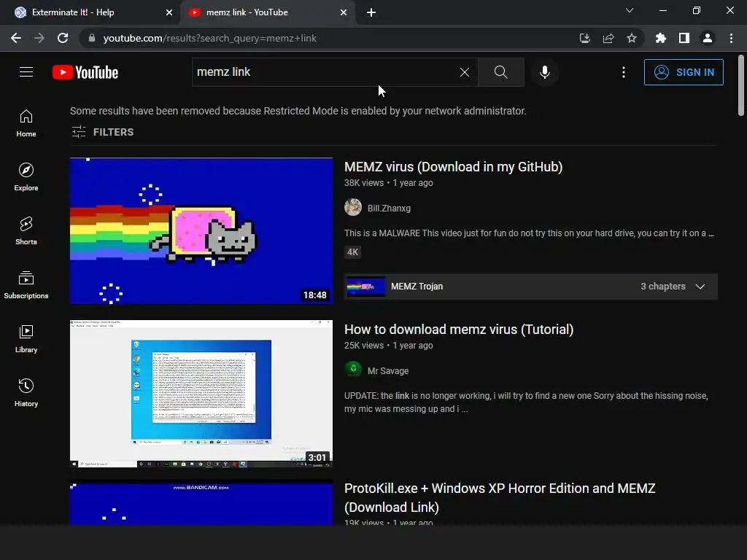Visit the Mr Savage channel name
This screenshot has height=560, width=747.
tap(388, 371)
